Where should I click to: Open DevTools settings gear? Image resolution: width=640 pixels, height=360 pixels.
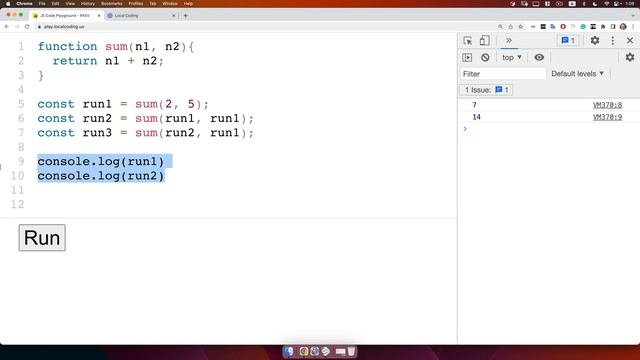pyautogui.click(x=595, y=40)
